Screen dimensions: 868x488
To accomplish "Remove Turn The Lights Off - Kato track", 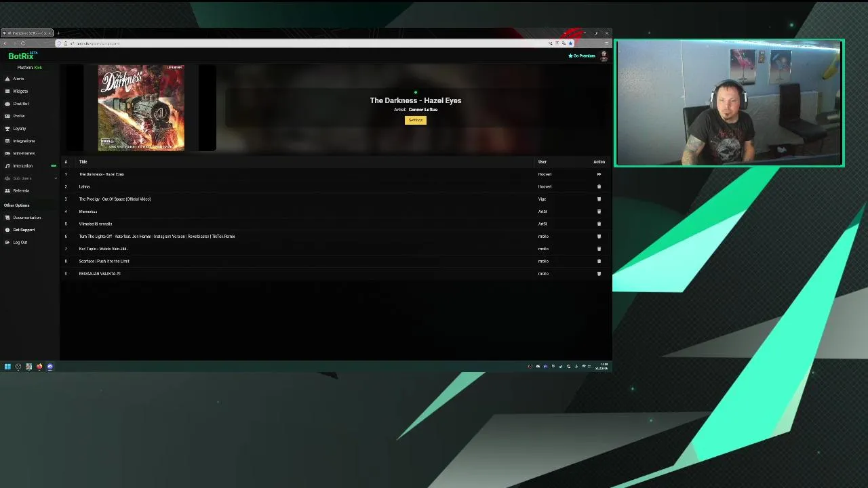I will pos(599,237).
